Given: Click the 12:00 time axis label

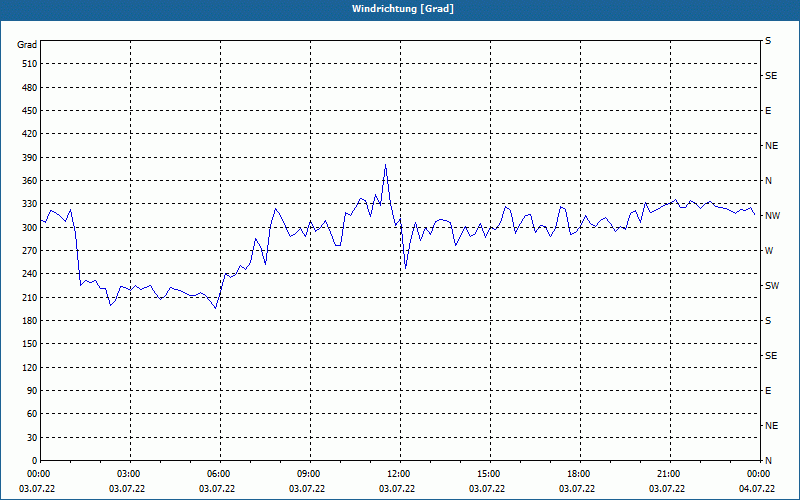Looking at the screenshot, I should tap(399, 474).
